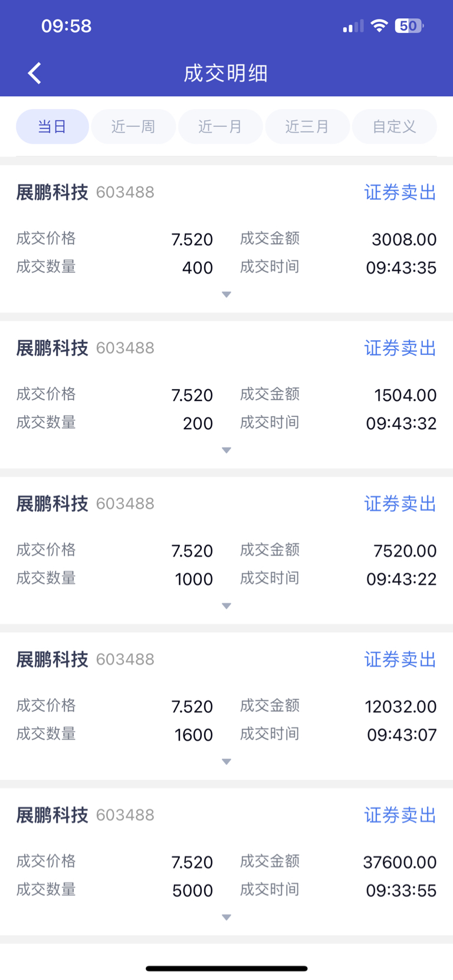The height and width of the screenshot is (980, 453).
Task: Tap 证券卖出 on the 37600.00 trade
Action: coord(400,815)
